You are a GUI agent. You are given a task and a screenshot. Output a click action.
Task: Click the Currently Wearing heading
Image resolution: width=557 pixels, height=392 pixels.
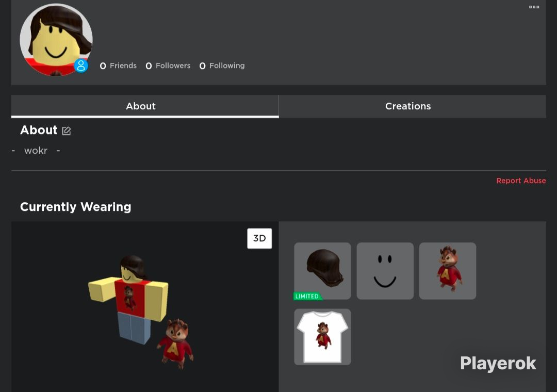pyautogui.click(x=76, y=207)
